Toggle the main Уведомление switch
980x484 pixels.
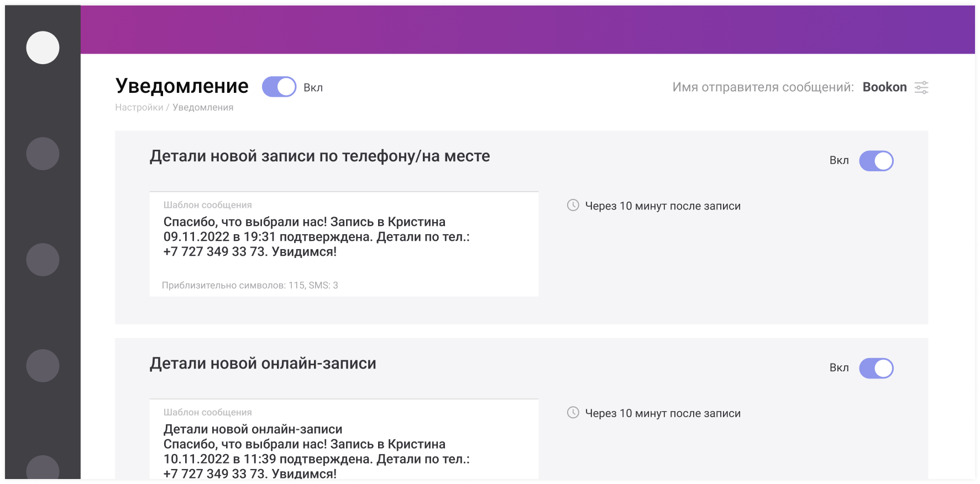(279, 87)
